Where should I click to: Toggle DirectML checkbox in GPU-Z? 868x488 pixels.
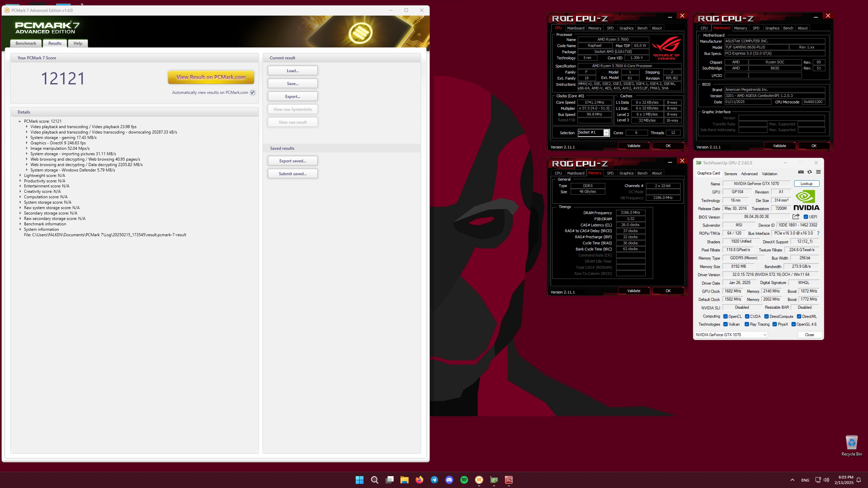pos(799,317)
